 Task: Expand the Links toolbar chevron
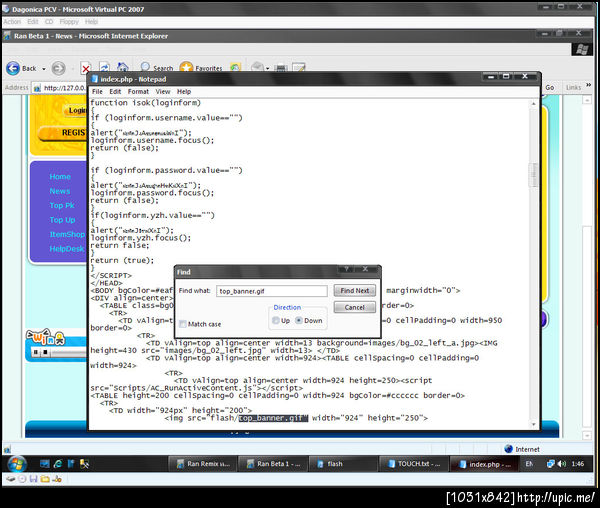point(589,85)
